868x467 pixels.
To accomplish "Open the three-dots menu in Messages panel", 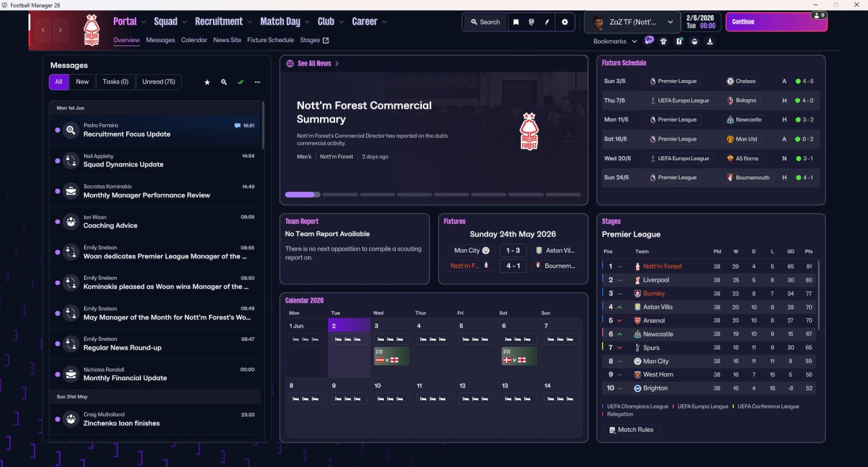I will coord(258,82).
